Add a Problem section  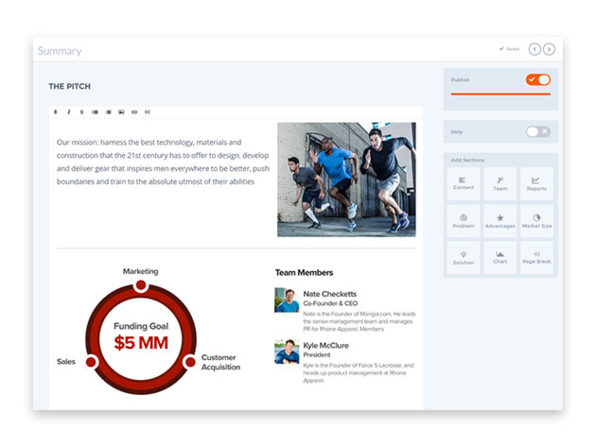point(463,221)
